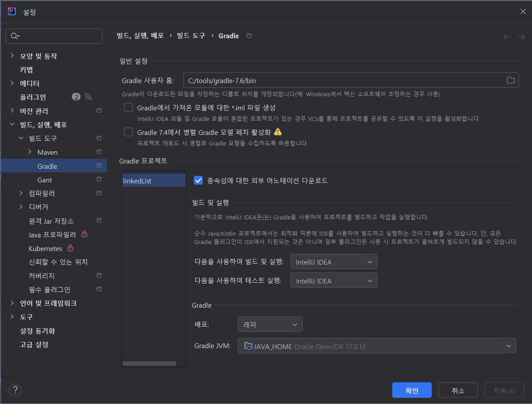Click the update count badge on 플러그인
The height and width of the screenshot is (404, 532).
(x=76, y=97)
